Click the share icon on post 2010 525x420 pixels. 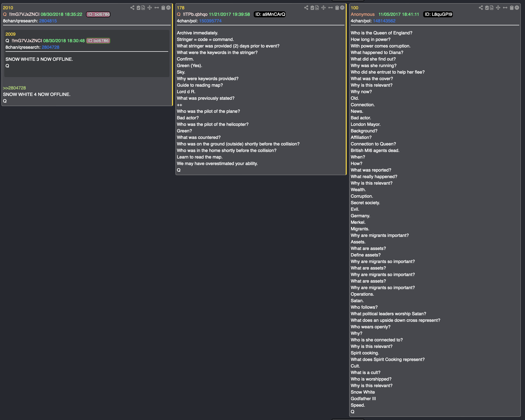pos(132,8)
